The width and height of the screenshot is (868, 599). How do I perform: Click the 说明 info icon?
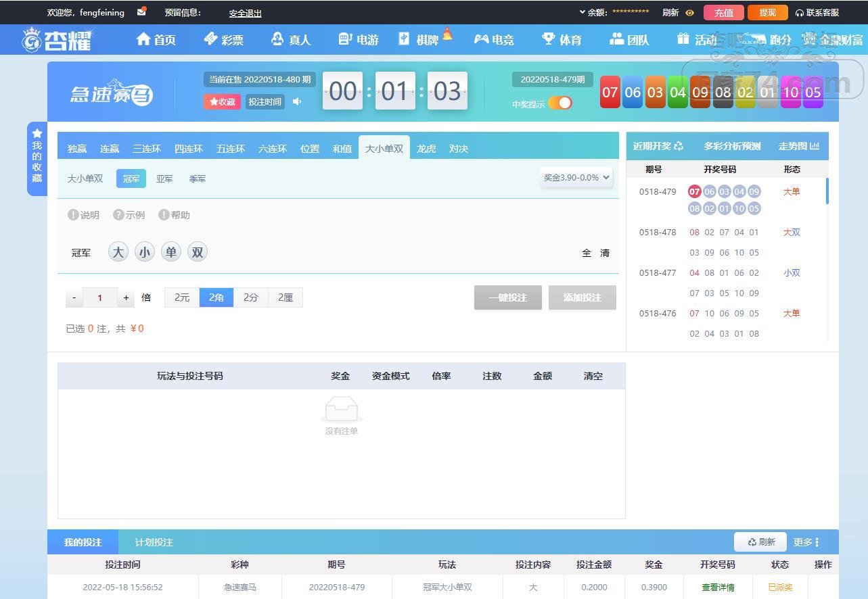coord(73,215)
